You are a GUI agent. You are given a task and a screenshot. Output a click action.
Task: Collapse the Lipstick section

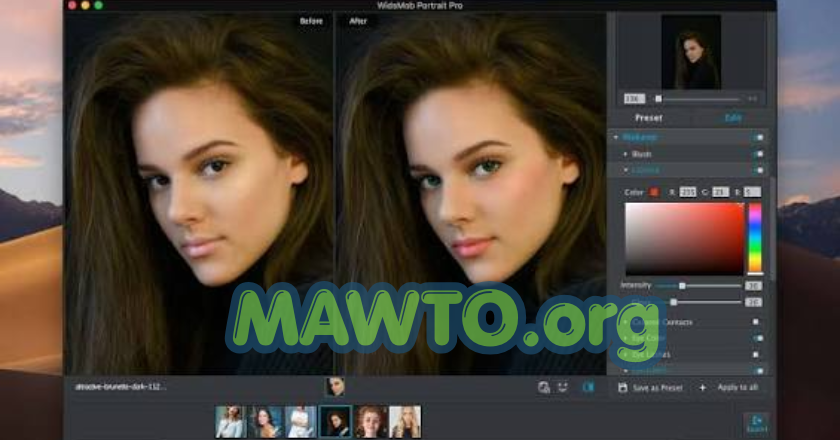(x=625, y=170)
